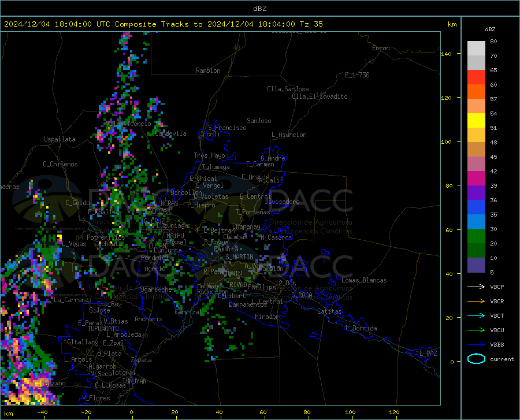Click the blue VBBB arrow in the legend
The height and width of the screenshot is (420, 520).
pos(476,344)
